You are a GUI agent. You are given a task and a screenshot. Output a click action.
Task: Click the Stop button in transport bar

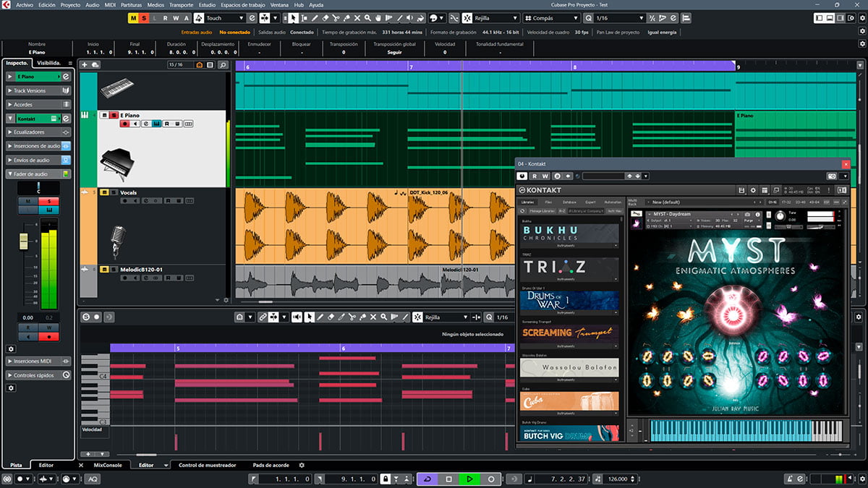(448, 479)
